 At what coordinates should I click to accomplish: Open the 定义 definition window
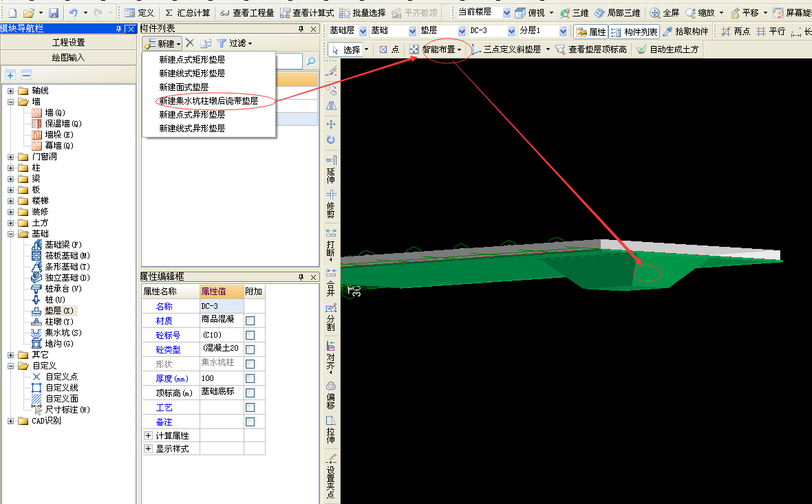coord(139,12)
